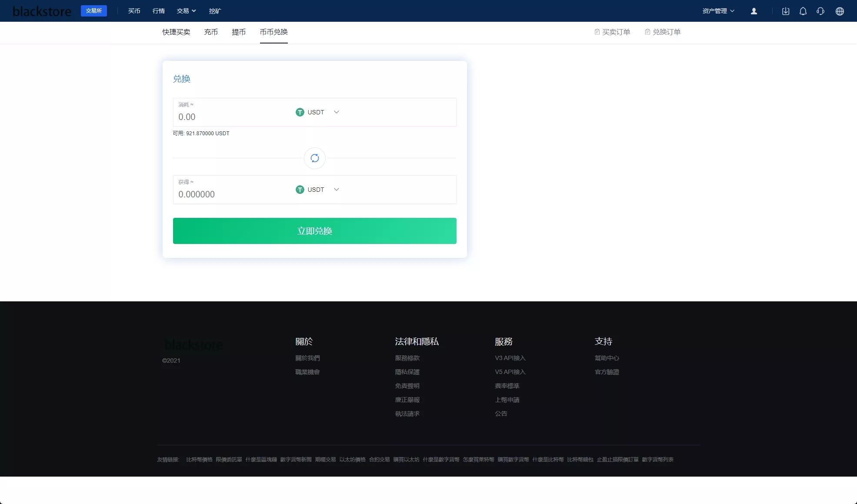Click the customer support headset icon

tap(820, 11)
